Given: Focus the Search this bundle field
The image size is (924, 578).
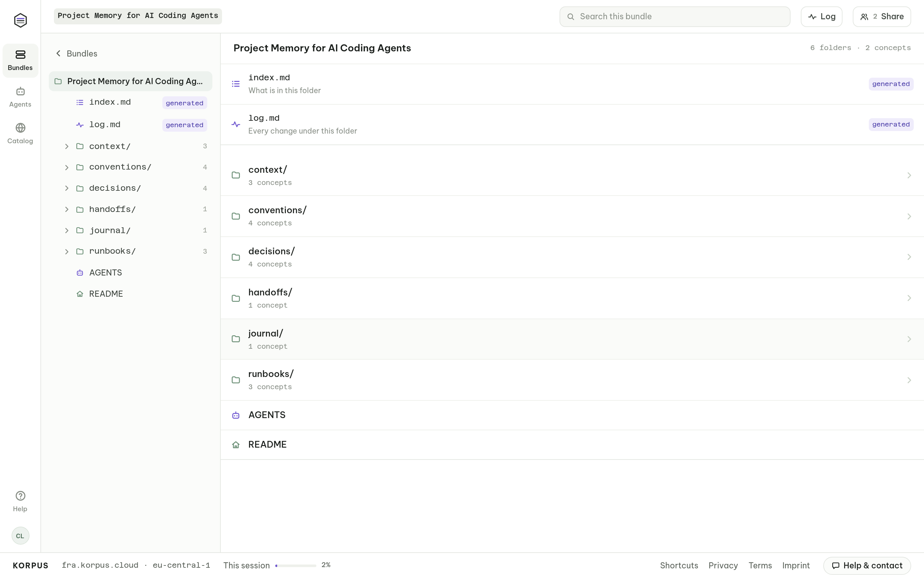Looking at the screenshot, I should pos(675,16).
